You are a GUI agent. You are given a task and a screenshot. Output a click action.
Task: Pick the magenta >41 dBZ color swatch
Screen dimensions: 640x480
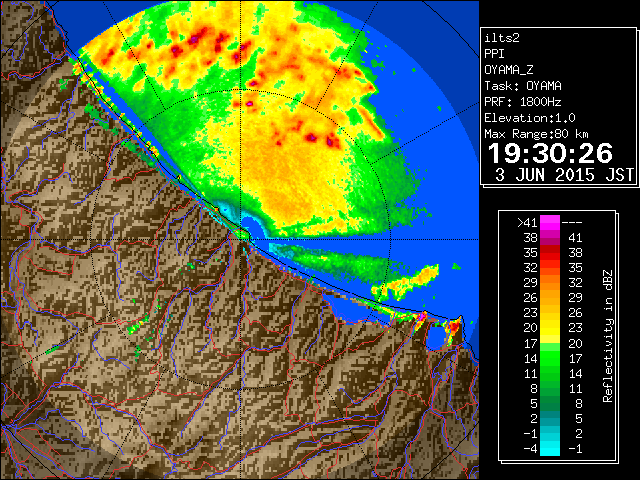[550, 223]
